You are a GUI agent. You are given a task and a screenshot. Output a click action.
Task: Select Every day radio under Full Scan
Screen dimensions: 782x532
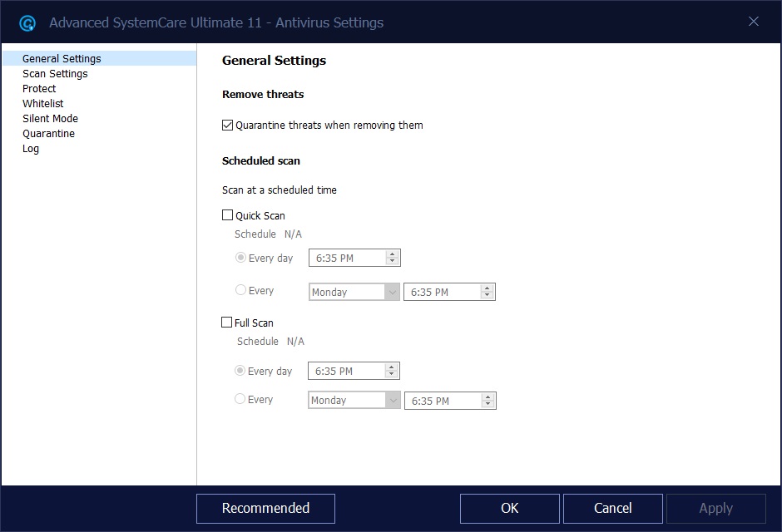click(x=240, y=371)
